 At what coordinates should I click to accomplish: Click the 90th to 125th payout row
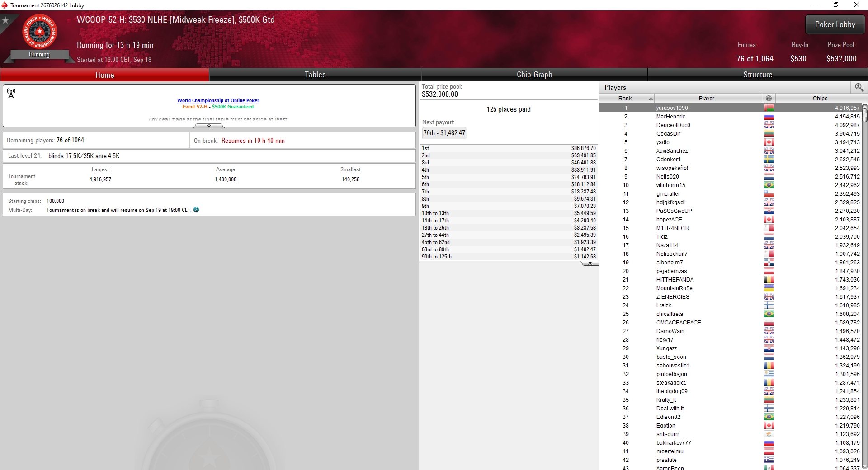509,257
